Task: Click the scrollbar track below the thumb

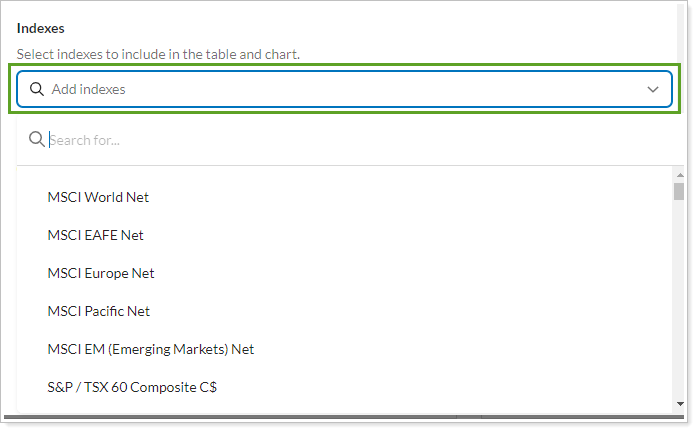Action: (x=679, y=300)
